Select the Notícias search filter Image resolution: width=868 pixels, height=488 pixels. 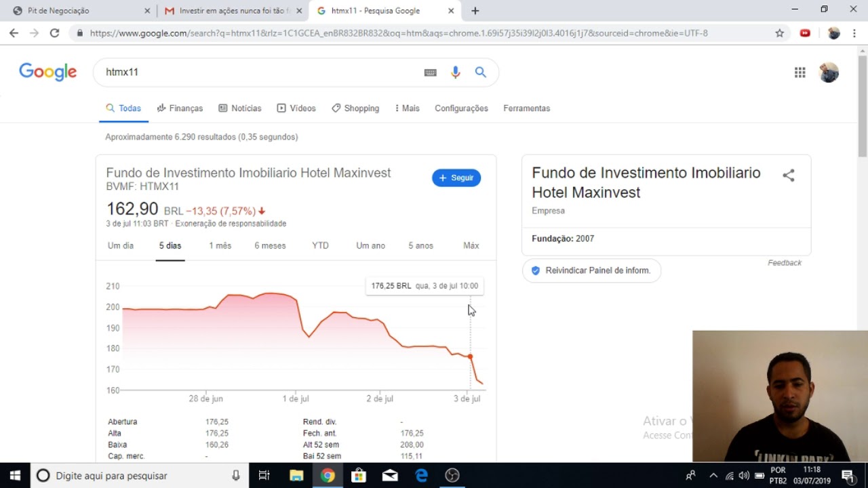coord(239,108)
